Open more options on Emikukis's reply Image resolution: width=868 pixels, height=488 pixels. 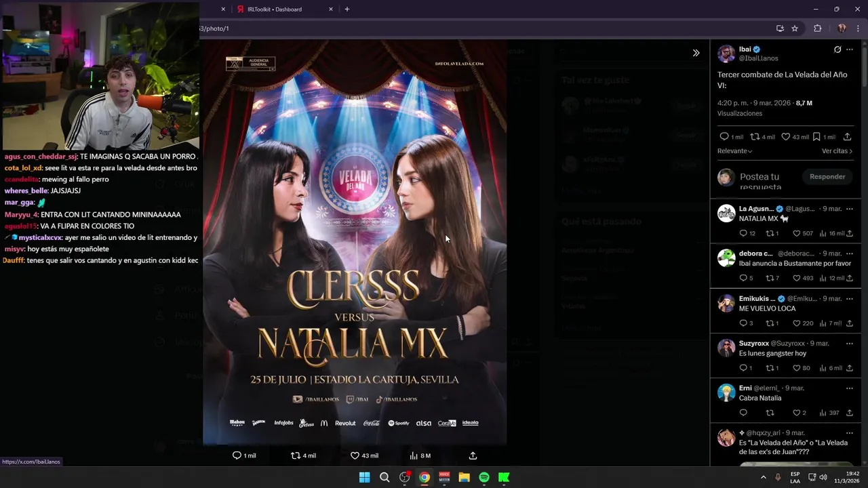(x=850, y=299)
